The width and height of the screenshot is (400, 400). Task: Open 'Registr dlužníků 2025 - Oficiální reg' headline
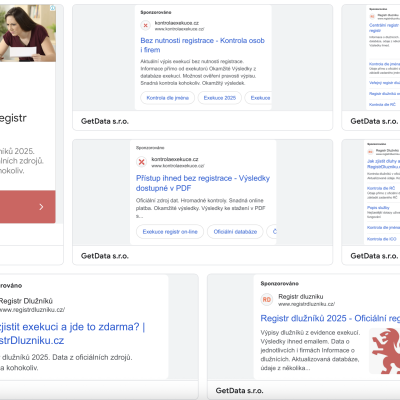(330, 318)
